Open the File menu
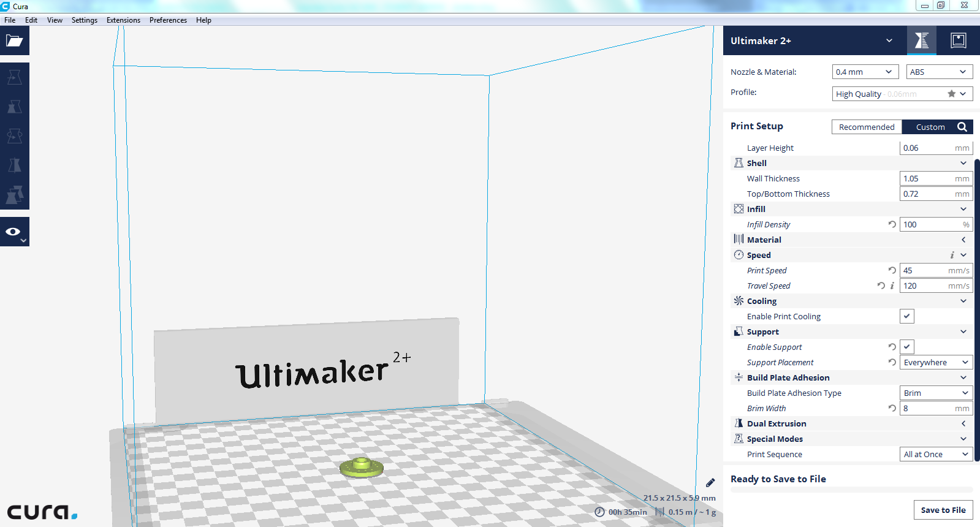Screen dimensions: 980x527 click(x=10, y=20)
